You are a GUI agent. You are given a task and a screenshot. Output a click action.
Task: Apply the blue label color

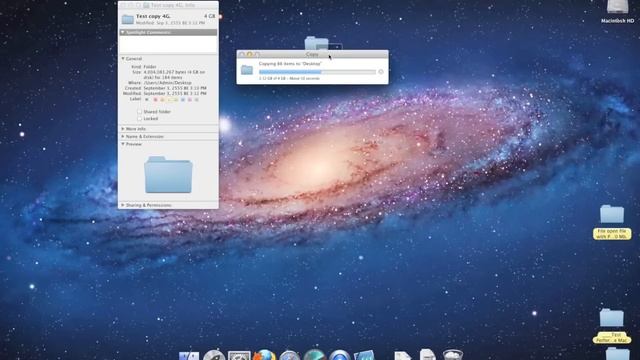coord(183,99)
